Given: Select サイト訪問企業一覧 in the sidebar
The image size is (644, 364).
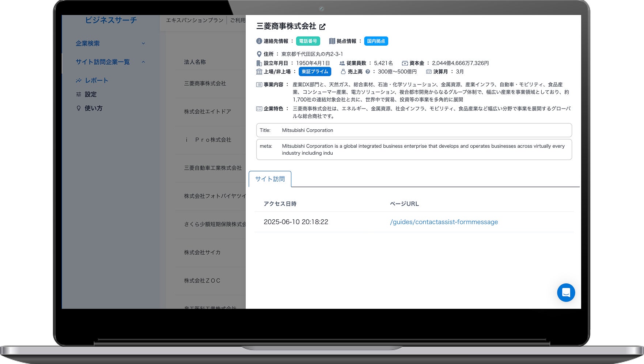Looking at the screenshot, I should (103, 62).
